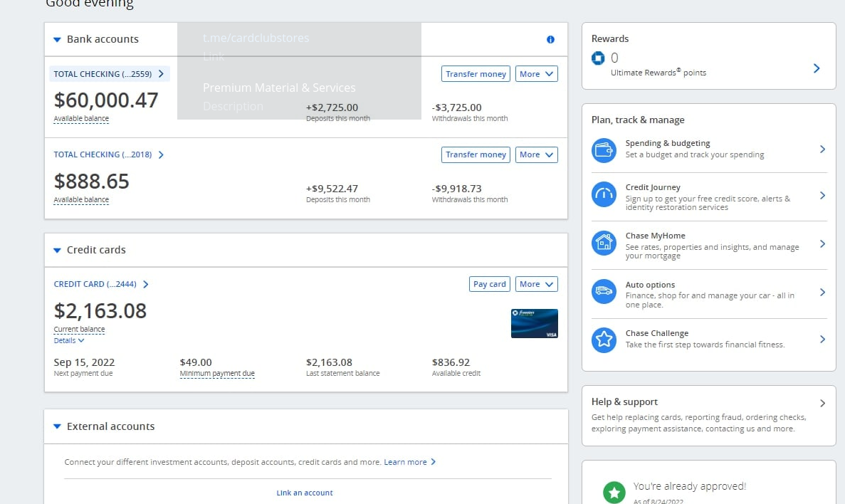Click Available balance label under $60,000.47
This screenshot has height=504, width=845.
click(x=81, y=119)
